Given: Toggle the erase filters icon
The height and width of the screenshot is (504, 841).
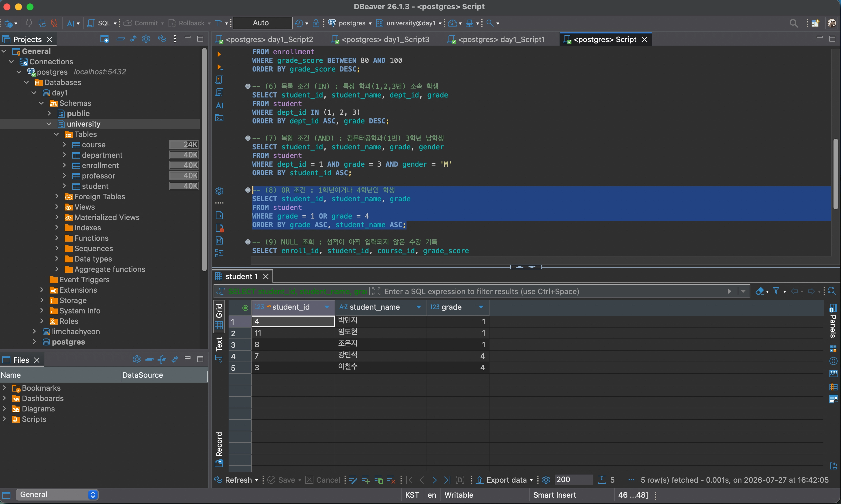Looking at the screenshot, I should tap(759, 291).
